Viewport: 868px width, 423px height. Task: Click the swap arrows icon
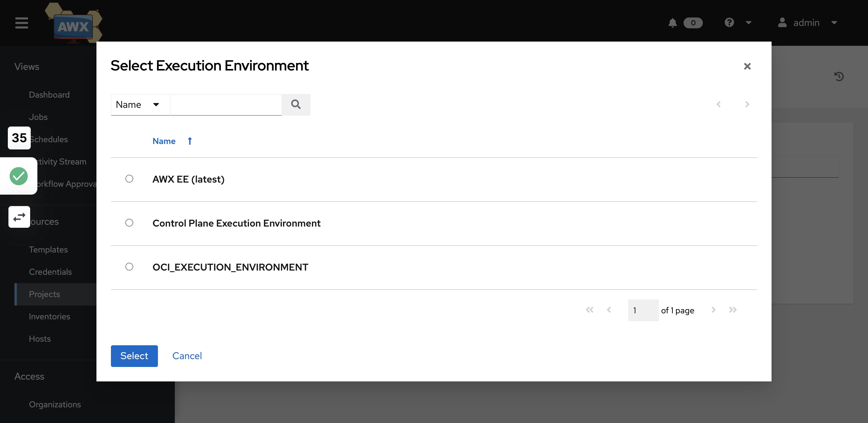(x=19, y=217)
